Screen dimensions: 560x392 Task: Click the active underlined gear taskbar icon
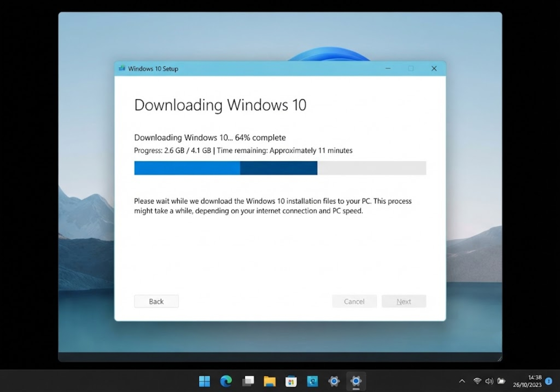tap(356, 381)
